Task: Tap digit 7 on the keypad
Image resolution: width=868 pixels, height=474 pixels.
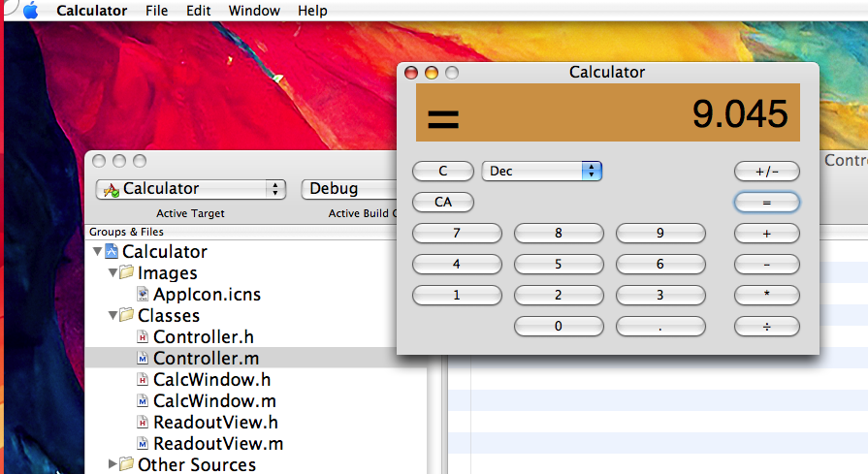Action: tap(457, 234)
